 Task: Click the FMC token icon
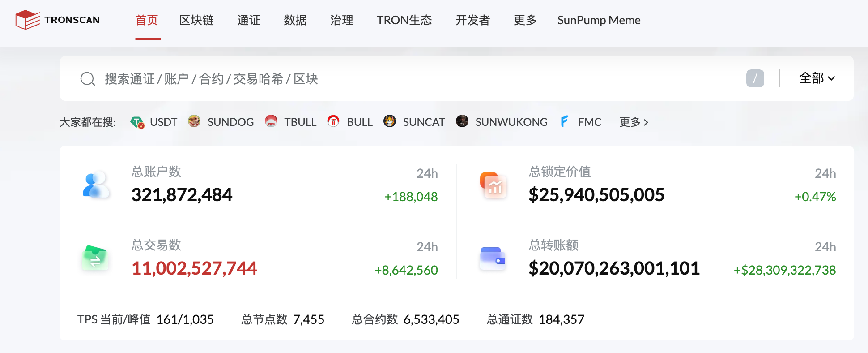565,121
